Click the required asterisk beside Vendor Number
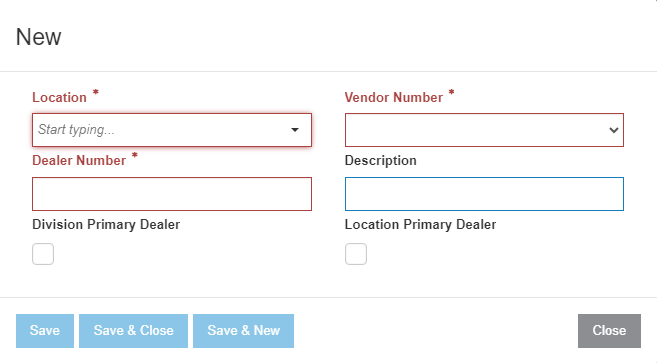The height and width of the screenshot is (363, 657). 451,92
